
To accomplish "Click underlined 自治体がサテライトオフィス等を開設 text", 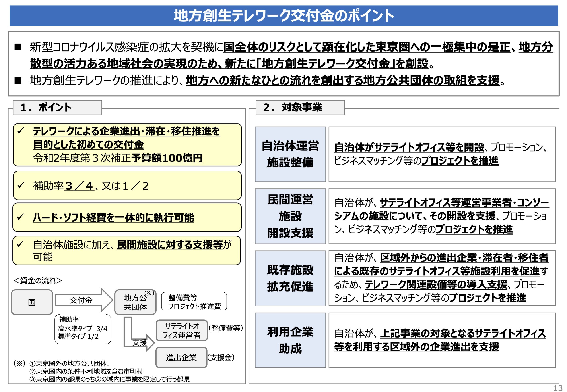I will coord(409,147).
